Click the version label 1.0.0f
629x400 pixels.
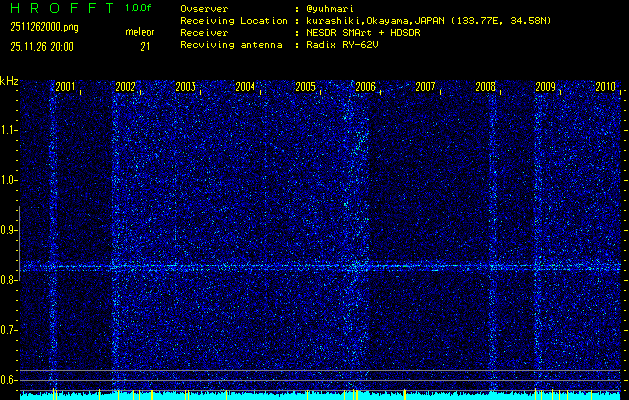[138, 8]
